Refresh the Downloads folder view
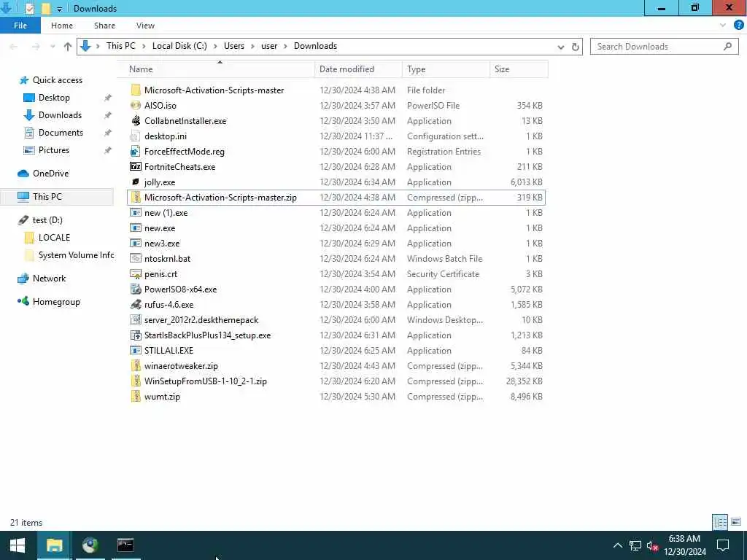This screenshot has width=747, height=560. [575, 47]
